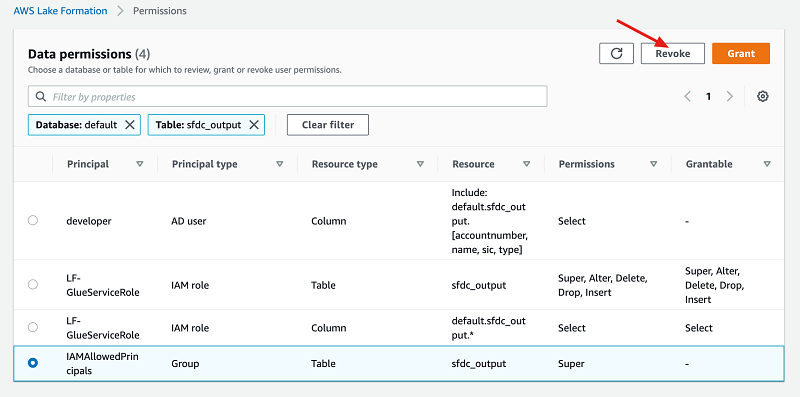Viewport: 800px width, 397px height.
Task: Select LF-GlueServiceRole Table row radio button
Action: pyautogui.click(x=33, y=285)
